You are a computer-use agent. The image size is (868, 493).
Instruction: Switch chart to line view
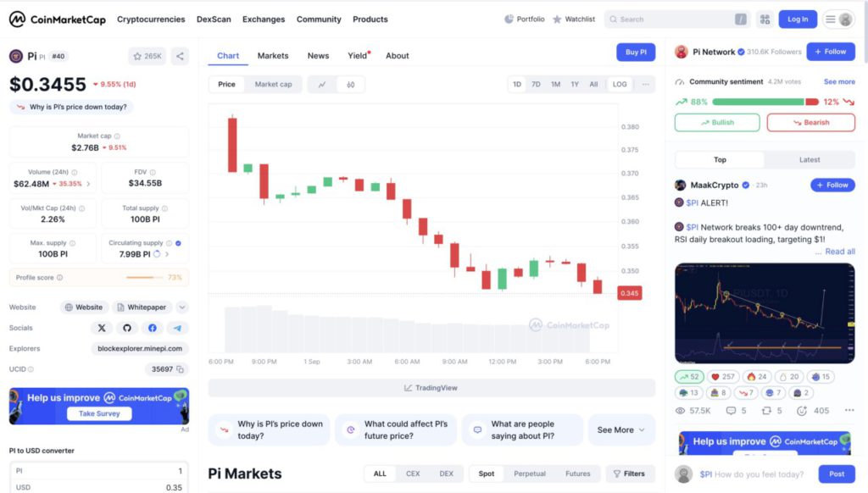pyautogui.click(x=322, y=85)
